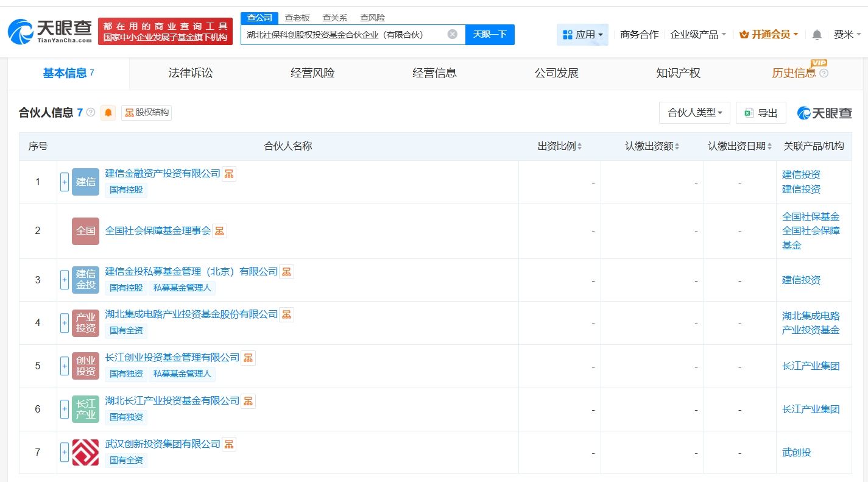Screen dimensions: 868x482
Task: Expand row 4 湖北集成电路产业投资基金 details
Action: tap(65, 322)
